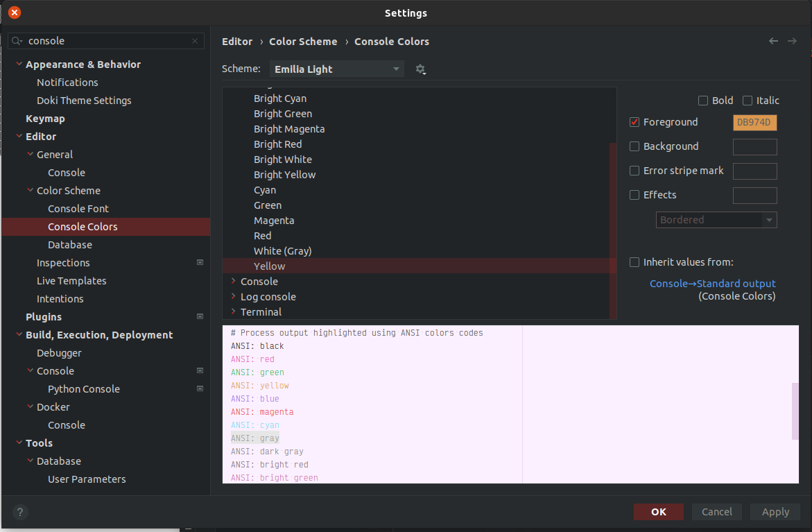Click the help question mark icon
812x532 pixels.
(x=19, y=512)
